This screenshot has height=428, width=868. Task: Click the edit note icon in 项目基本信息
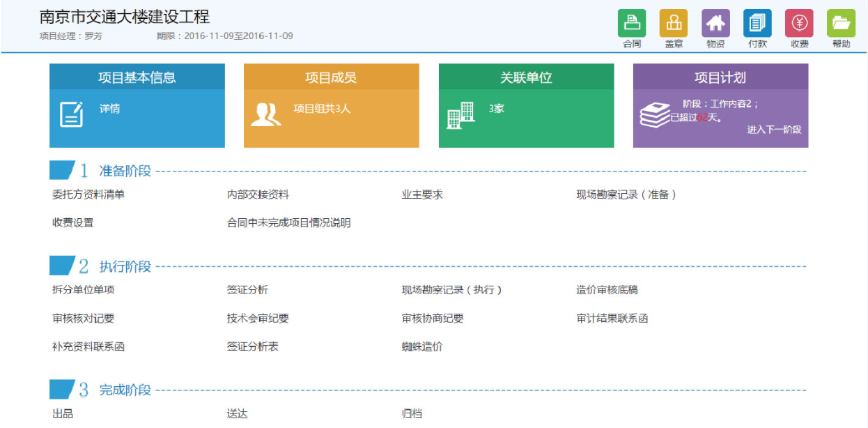coord(71,114)
